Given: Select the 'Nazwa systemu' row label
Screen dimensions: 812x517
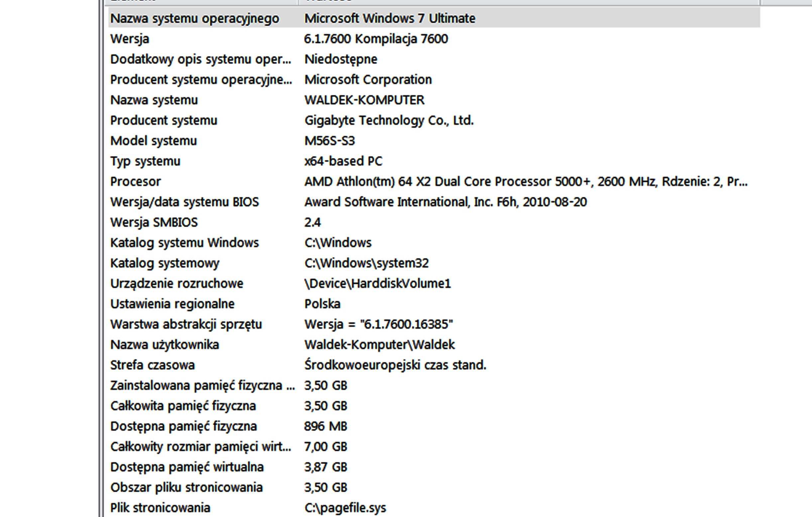Looking at the screenshot, I should tap(154, 100).
